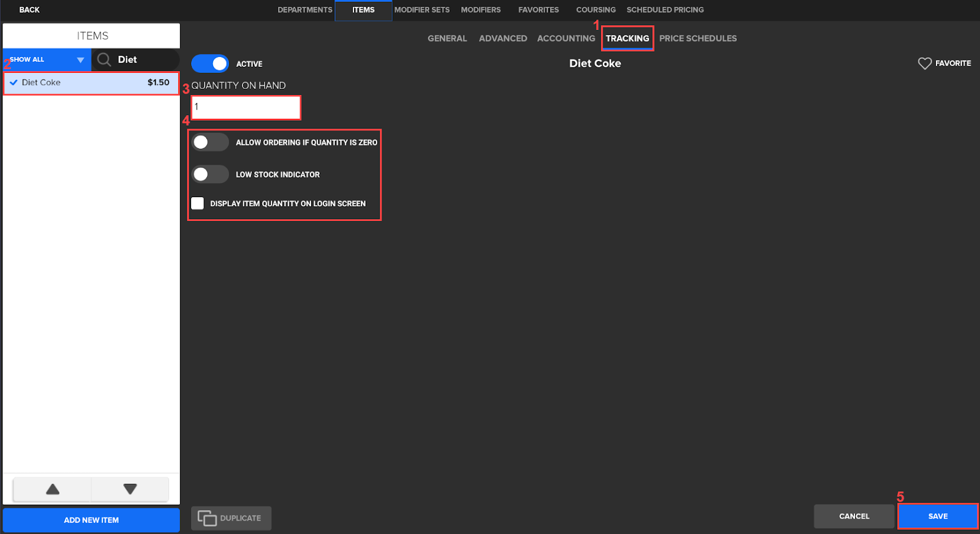This screenshot has height=534, width=980.
Task: Switch to the Tracking tab
Action: point(627,38)
